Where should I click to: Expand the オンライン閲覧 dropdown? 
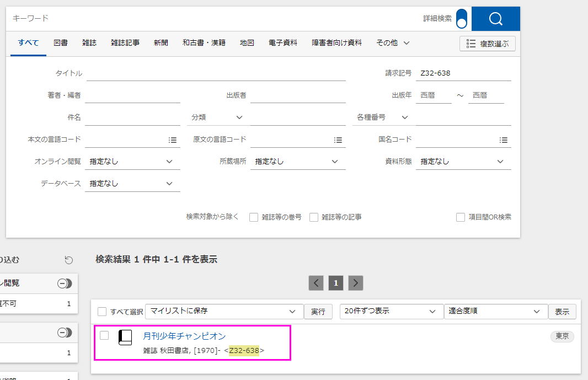132,162
